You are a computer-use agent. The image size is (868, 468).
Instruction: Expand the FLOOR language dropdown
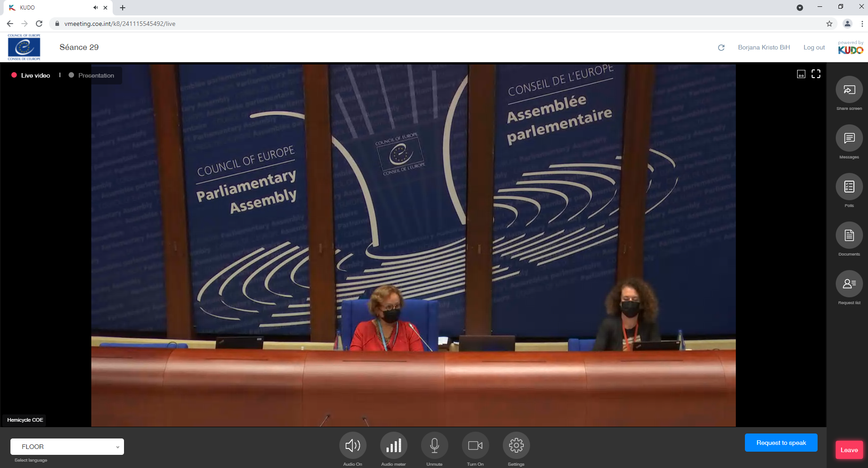[67, 447]
